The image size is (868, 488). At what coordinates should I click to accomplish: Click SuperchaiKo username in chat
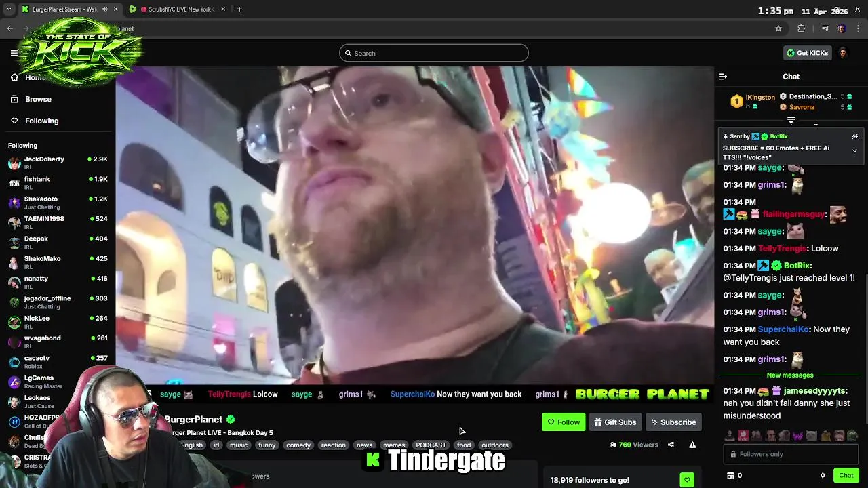pos(783,329)
